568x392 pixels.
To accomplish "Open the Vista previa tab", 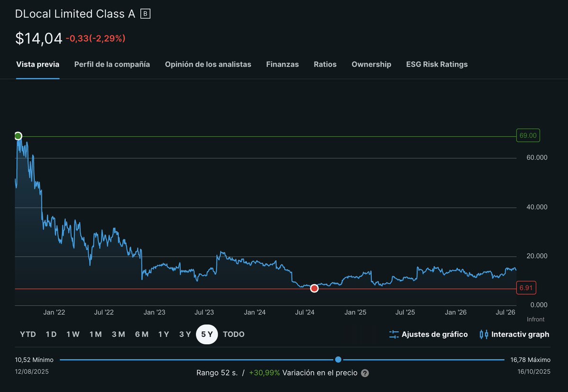I will tap(38, 64).
